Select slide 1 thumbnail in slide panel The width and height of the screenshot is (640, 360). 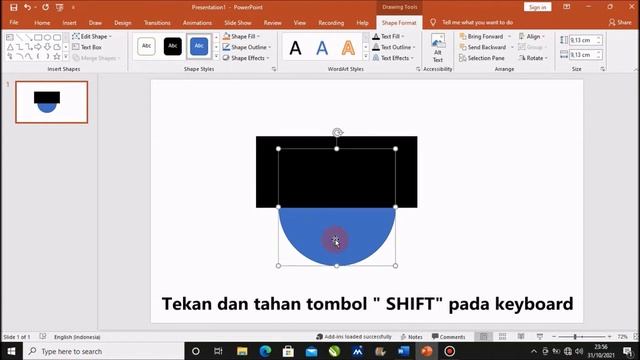point(51,102)
